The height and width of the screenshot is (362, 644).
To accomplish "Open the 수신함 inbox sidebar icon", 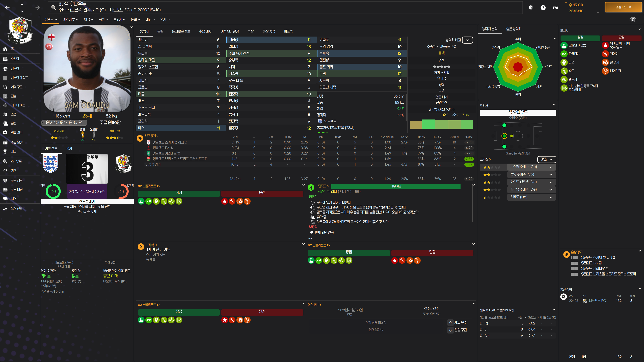I will 5,59.
